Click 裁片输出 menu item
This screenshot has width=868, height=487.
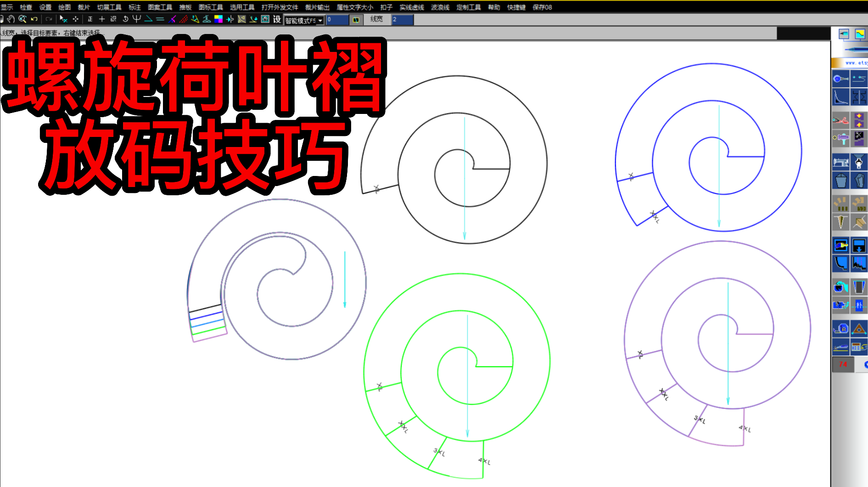click(317, 7)
